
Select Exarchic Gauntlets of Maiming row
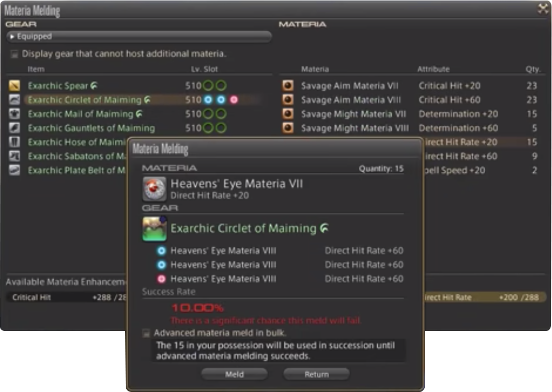click(x=139, y=128)
